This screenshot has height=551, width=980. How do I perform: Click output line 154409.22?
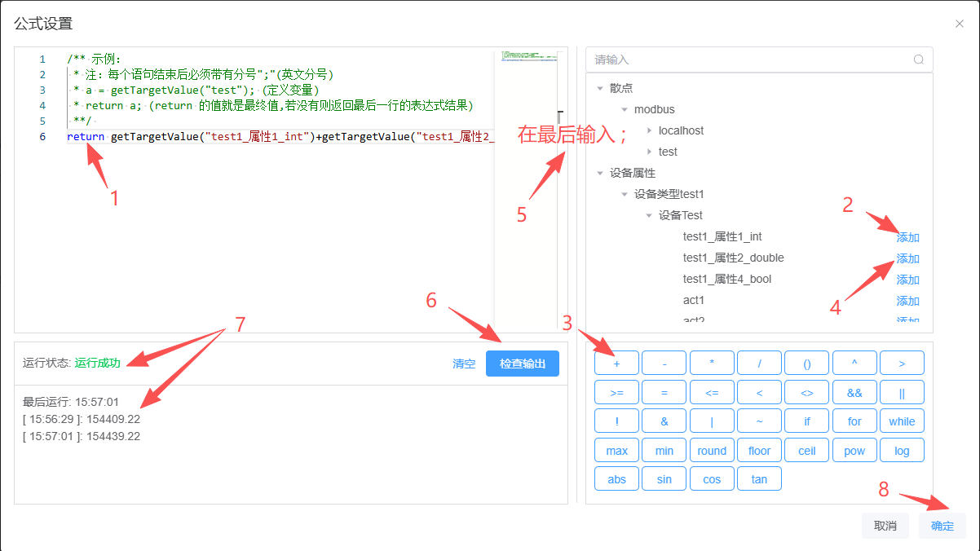(82, 419)
